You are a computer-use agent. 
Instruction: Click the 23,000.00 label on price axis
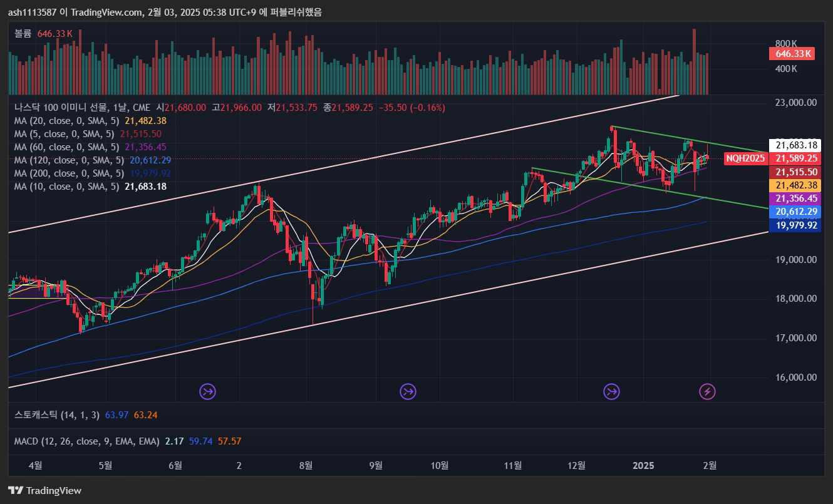[x=794, y=103]
